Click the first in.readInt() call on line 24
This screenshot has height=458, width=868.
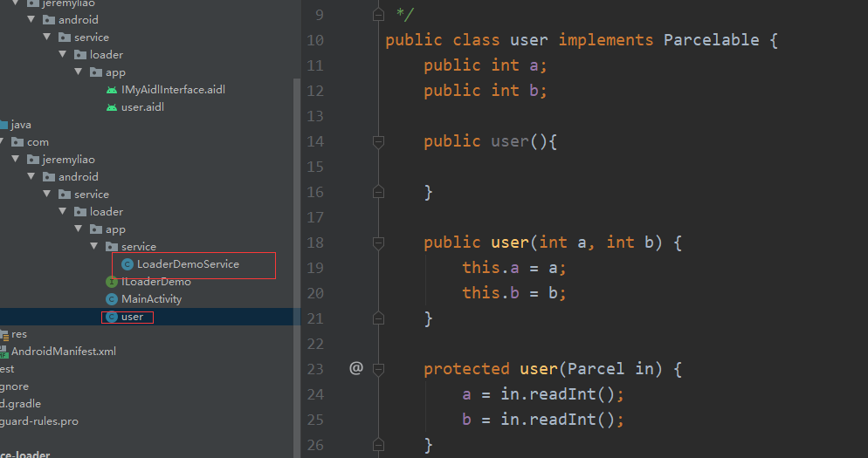[557, 394]
